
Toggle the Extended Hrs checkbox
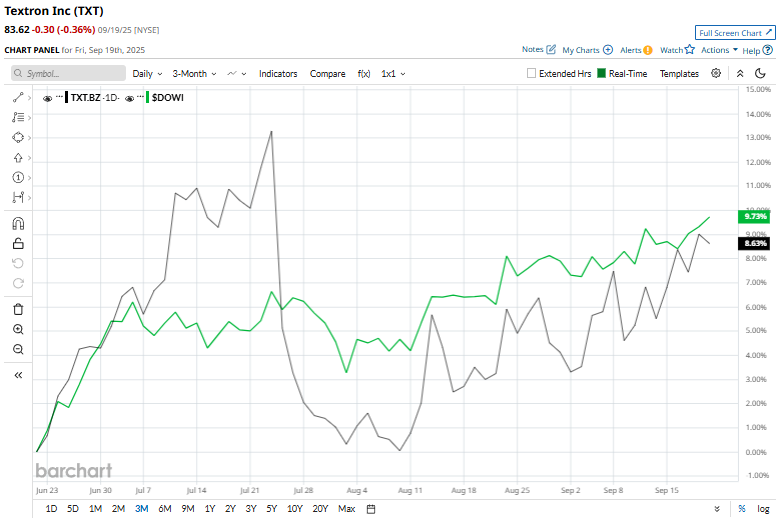531,73
